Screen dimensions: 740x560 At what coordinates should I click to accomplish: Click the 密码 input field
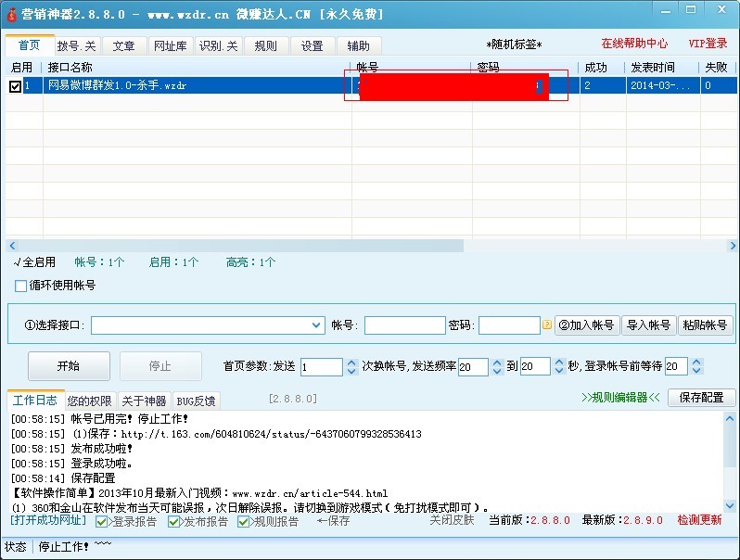point(509,325)
